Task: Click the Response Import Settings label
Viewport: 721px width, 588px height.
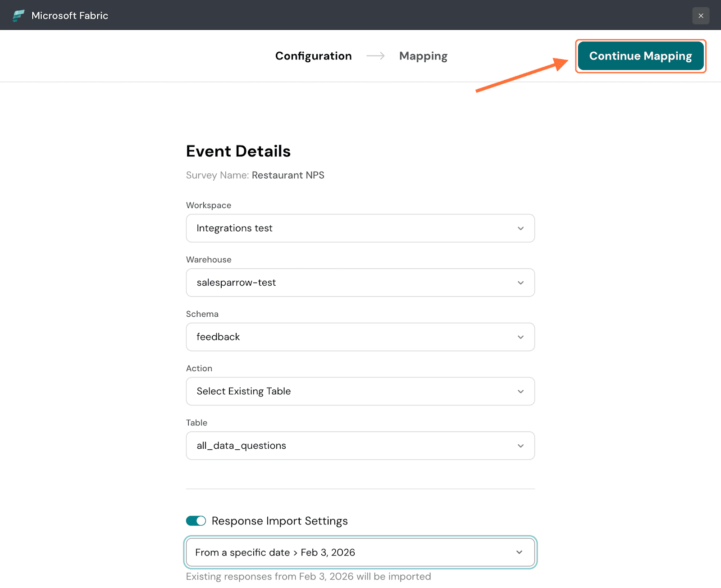Action: coord(279,521)
